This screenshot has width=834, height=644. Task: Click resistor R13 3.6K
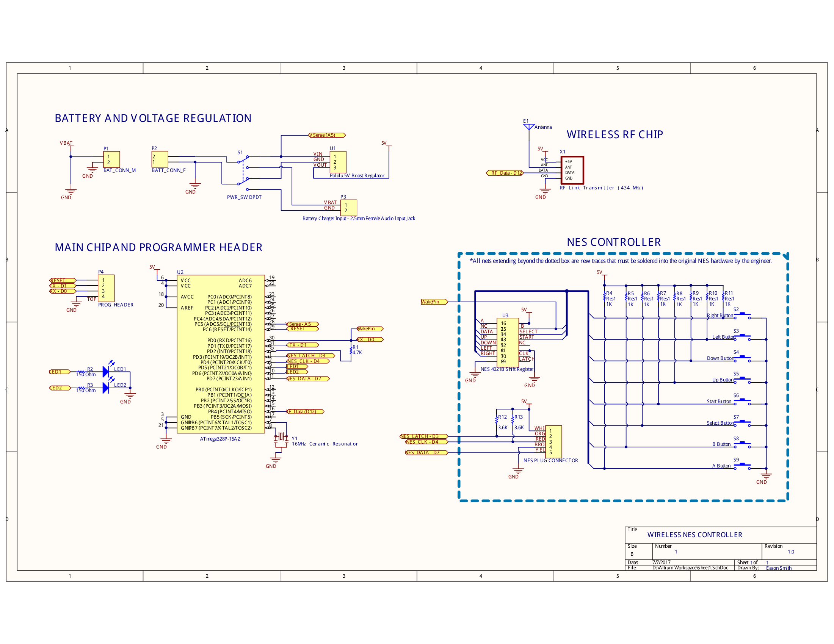[x=513, y=420]
